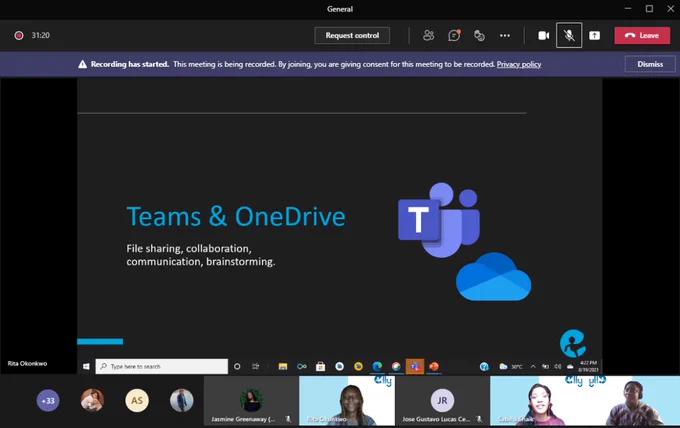Click the blue help icon in system tray
Image resolution: width=680 pixels, height=428 pixels.
coord(484,367)
